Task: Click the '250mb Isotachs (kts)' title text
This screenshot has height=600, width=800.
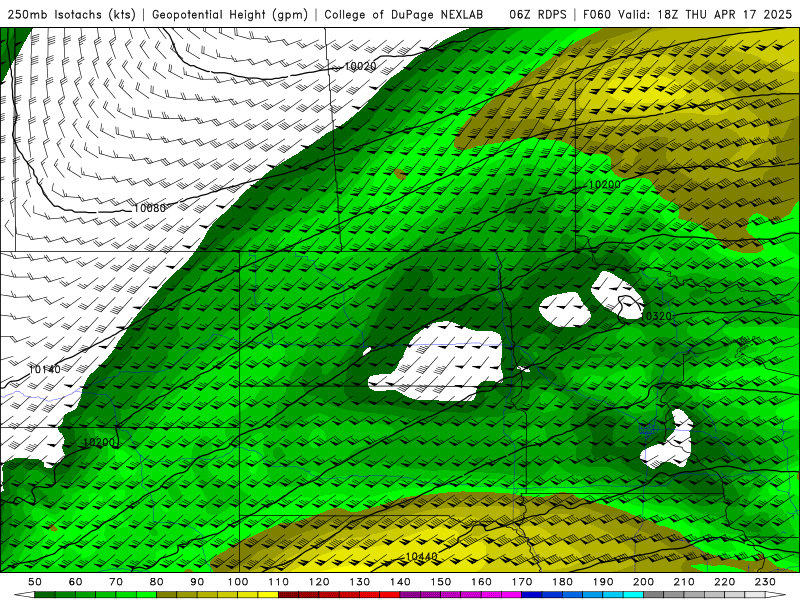Action: 71,14
